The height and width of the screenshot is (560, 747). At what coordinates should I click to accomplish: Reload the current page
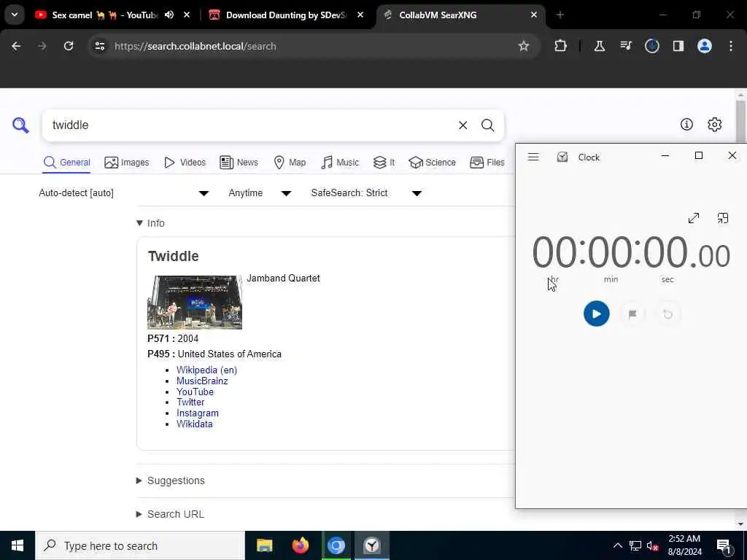(69, 46)
